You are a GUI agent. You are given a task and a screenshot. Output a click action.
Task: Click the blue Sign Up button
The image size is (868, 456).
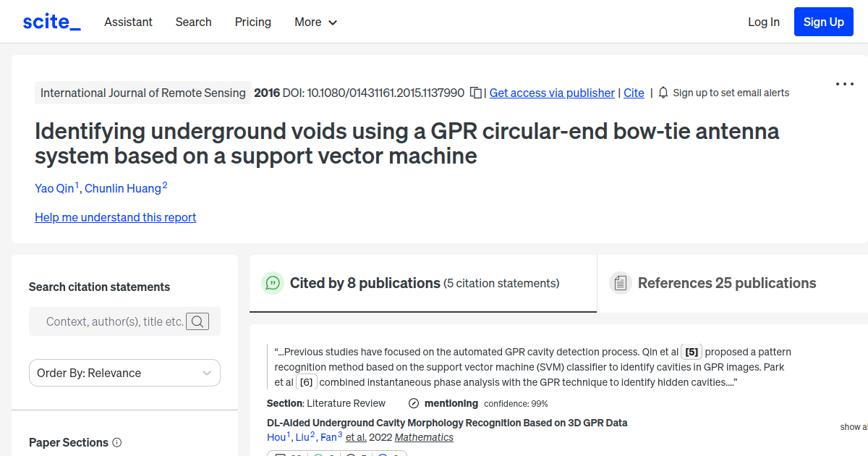[x=823, y=21]
